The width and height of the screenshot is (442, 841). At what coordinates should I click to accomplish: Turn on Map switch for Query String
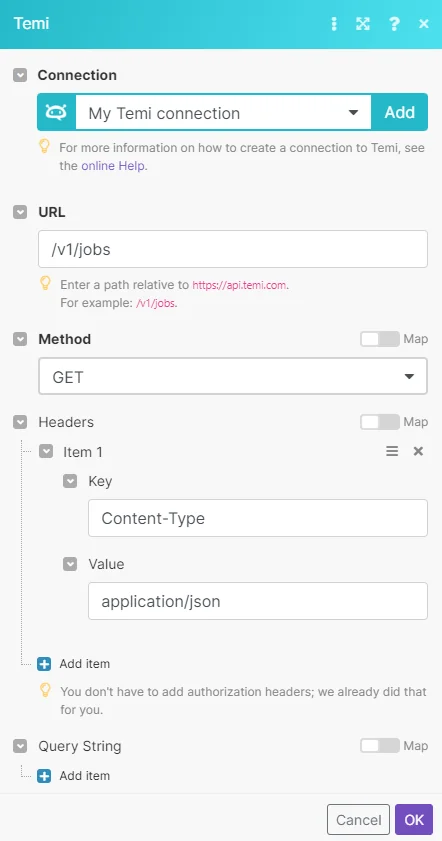point(380,746)
